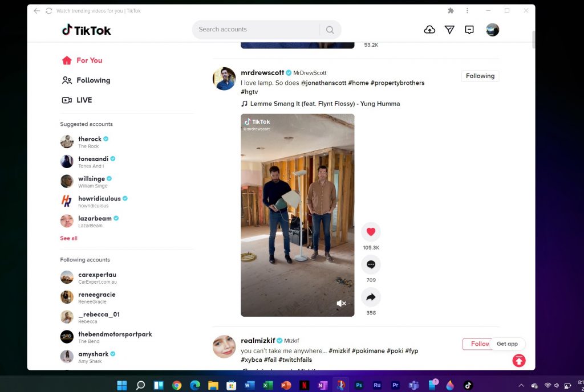Open OneNote from the taskbar

[323, 385]
